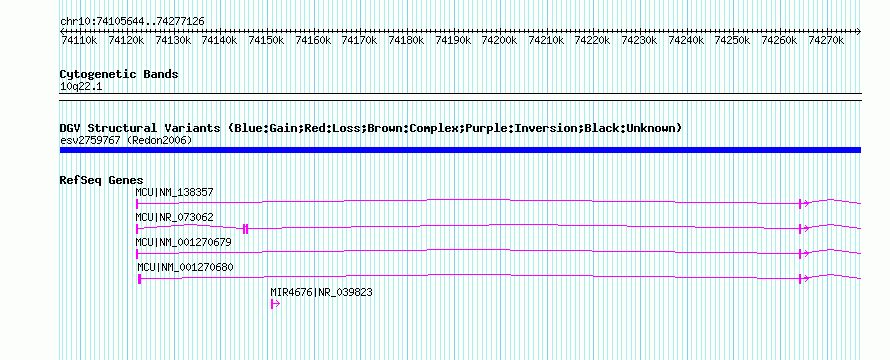
Task: Click the exon arrow on MCU|NM_138357 transcript
Action: (804, 204)
